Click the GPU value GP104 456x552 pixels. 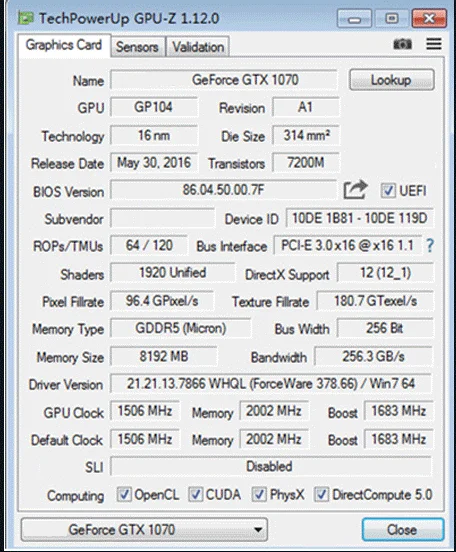coord(154,107)
